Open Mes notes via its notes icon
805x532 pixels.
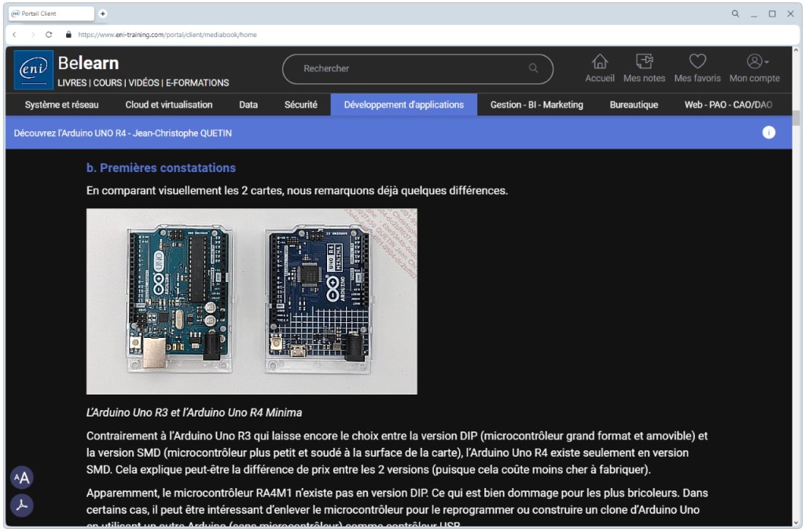[x=644, y=62]
